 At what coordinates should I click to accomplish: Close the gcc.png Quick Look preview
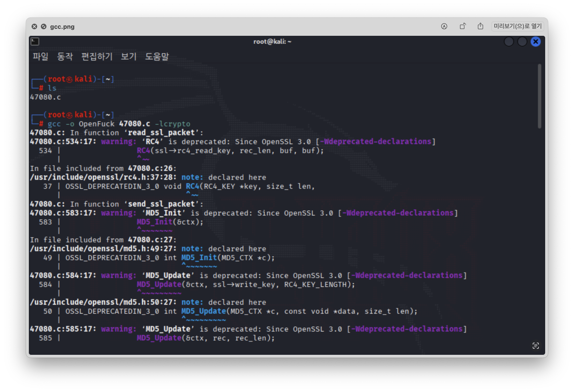point(34,26)
